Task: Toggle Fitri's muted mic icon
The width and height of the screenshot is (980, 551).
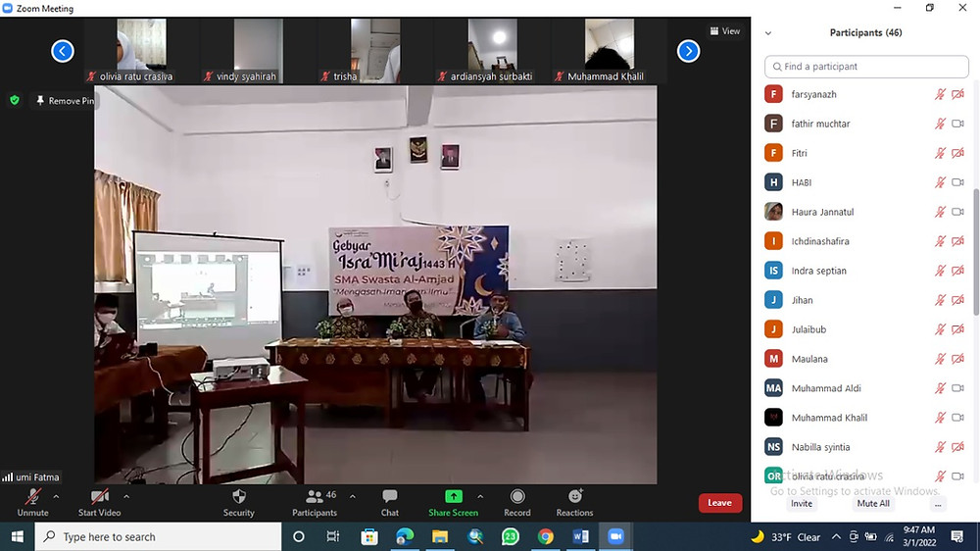Action: pos(940,153)
